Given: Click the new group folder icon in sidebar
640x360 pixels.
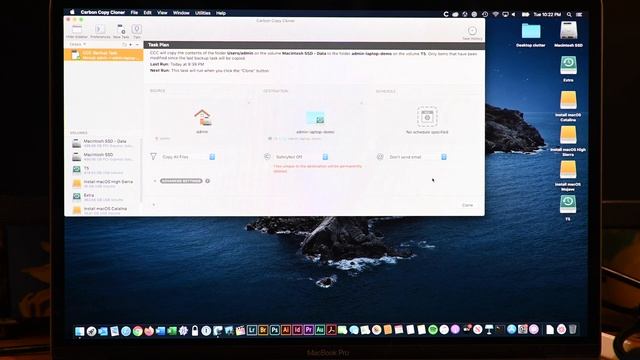Looking at the screenshot, I should [124, 44].
